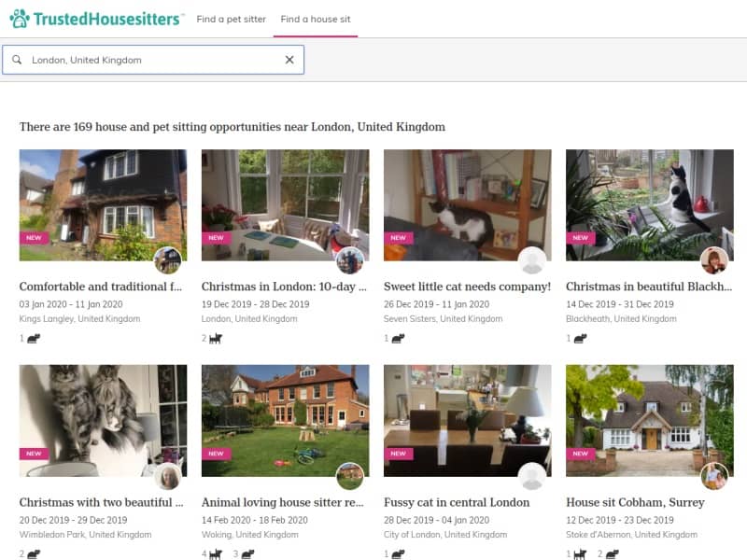This screenshot has width=747, height=560.
Task: Open Christmas in London: 10-day listing title
Action: coord(284,287)
